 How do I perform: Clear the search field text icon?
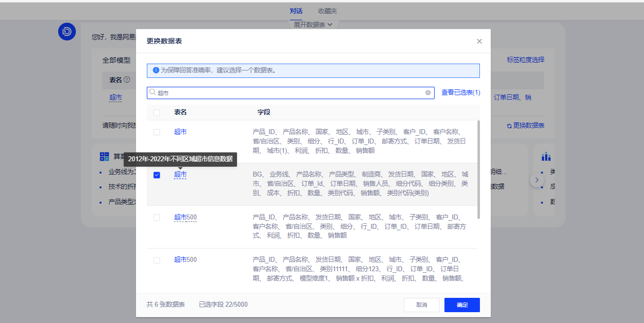click(x=428, y=93)
